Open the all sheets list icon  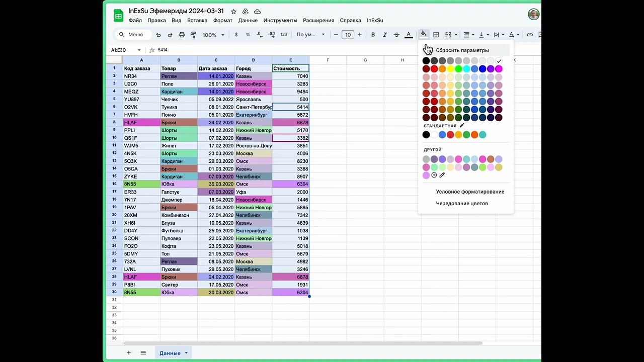(143, 353)
